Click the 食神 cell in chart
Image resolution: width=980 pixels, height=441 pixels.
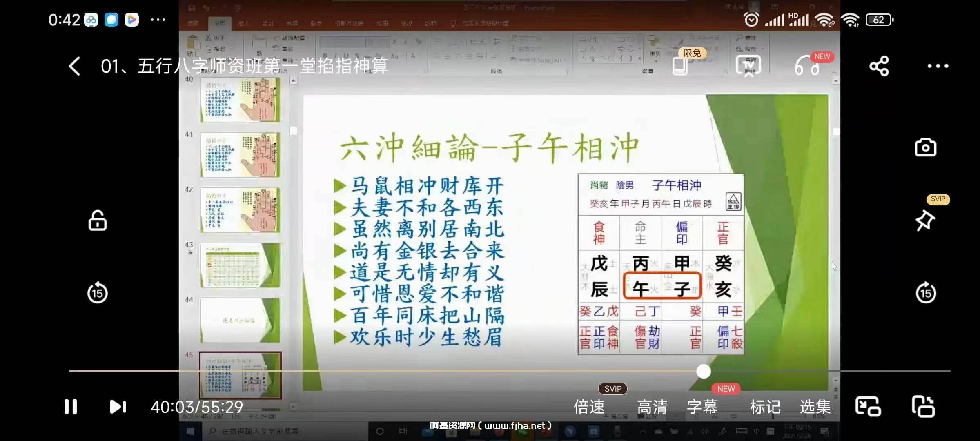coord(599,232)
